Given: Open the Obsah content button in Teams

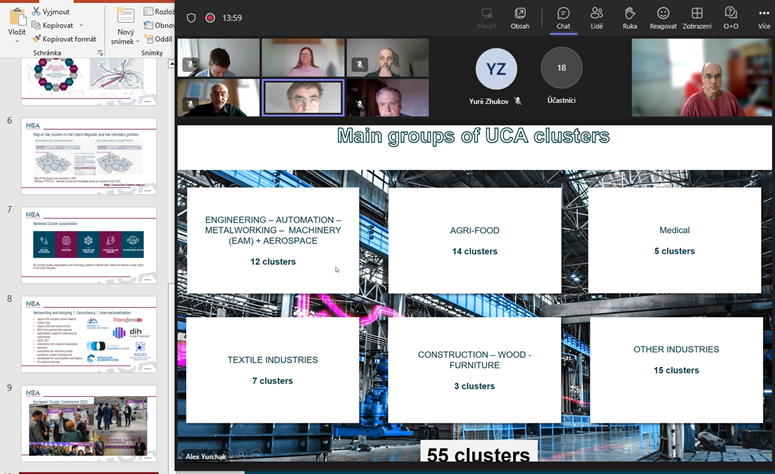Looking at the screenshot, I should [x=520, y=18].
